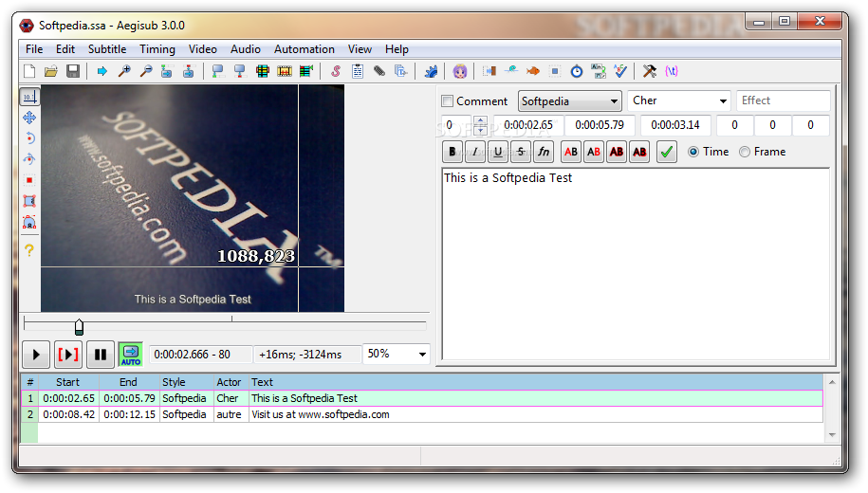Select rotate on Z axis tool
Screen dimensions: 868x493
click(29, 138)
